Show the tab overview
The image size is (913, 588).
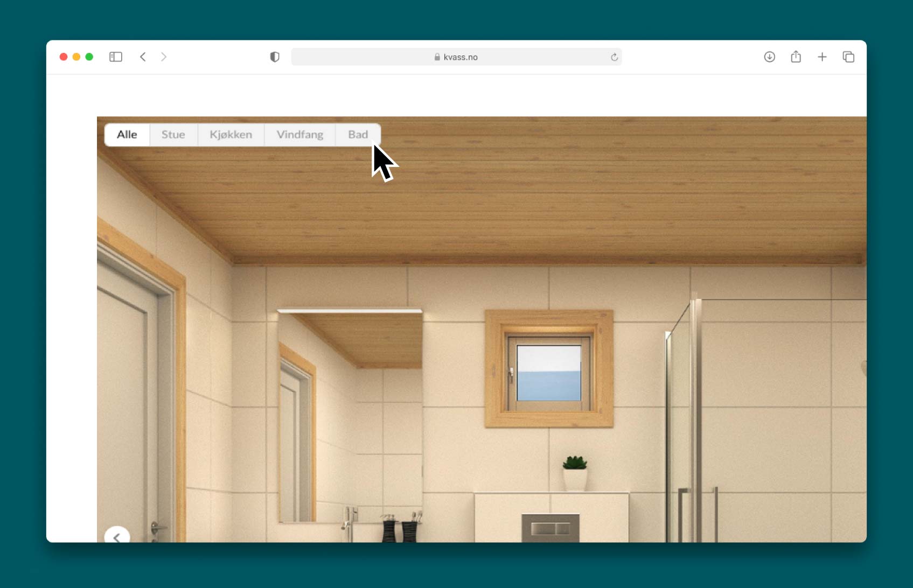click(x=848, y=57)
